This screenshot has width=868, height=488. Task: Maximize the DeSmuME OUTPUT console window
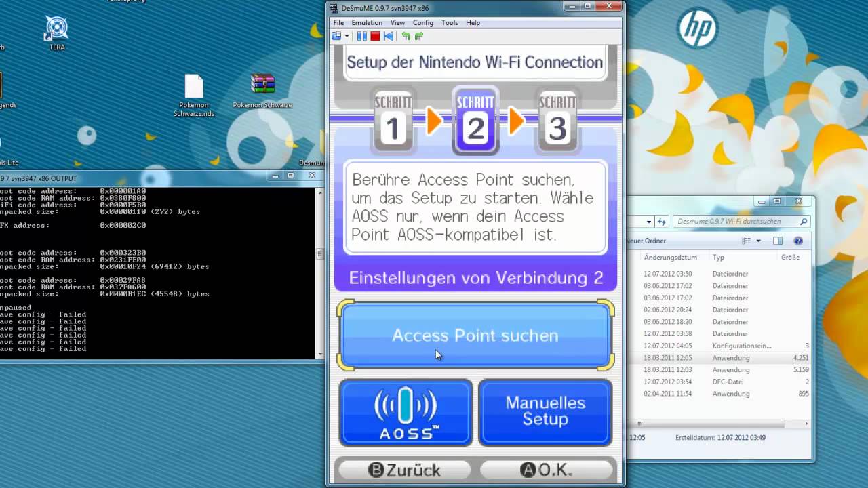coord(290,176)
